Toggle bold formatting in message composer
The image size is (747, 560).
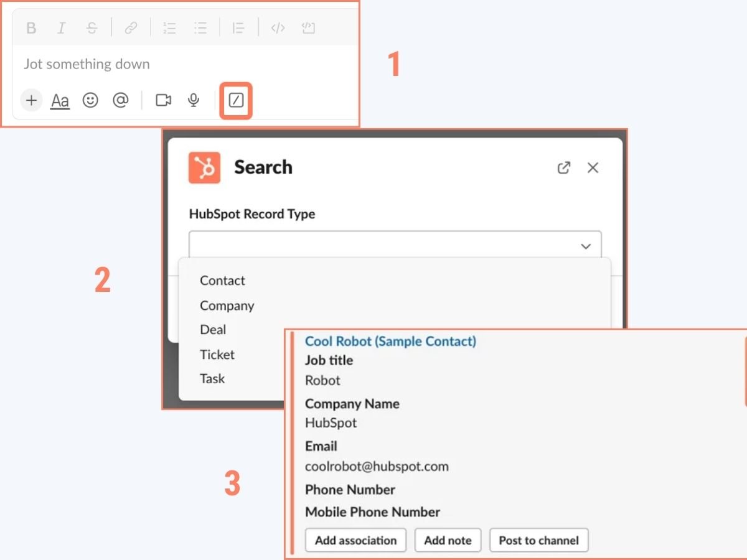coord(31,28)
